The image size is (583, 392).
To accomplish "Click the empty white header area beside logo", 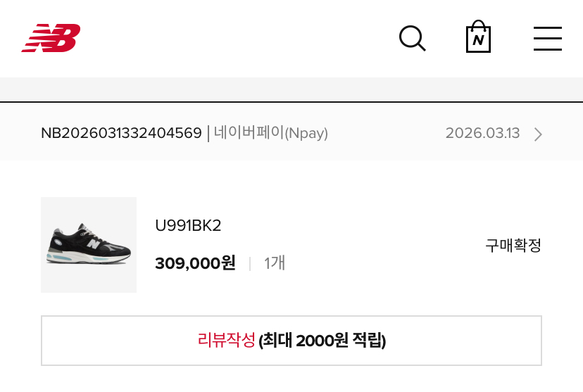I will (239, 38).
